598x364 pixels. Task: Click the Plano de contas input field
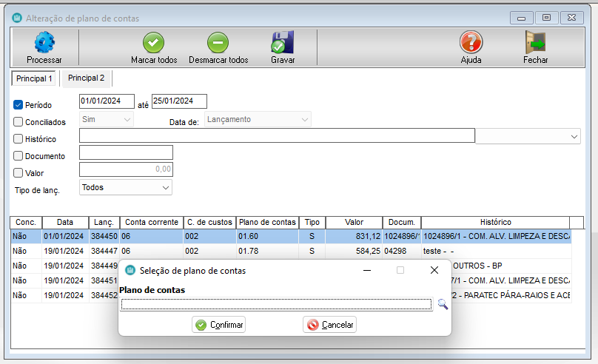tap(276, 304)
